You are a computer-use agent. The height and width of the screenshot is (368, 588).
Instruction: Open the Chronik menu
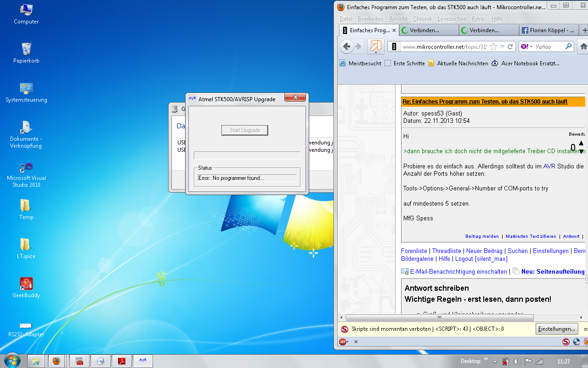point(423,19)
